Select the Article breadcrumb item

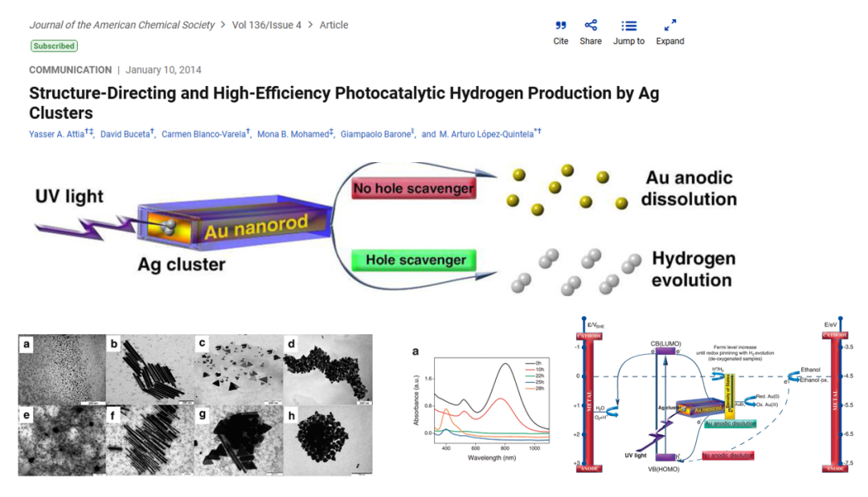334,25
